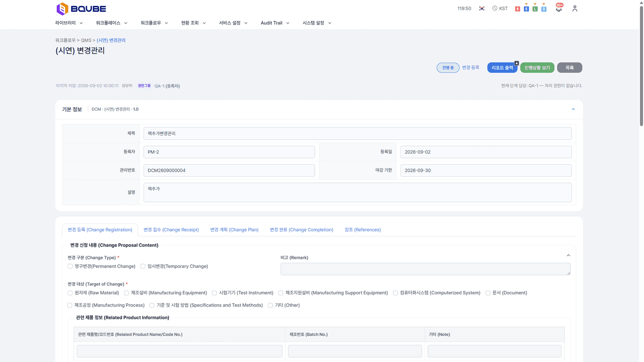Viewport: 644px width, 362px height.
Task: Click the 기타 (Note) input
Action: (x=494, y=351)
